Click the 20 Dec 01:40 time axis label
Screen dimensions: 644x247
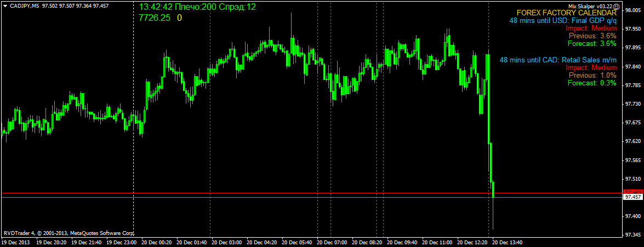191,243
